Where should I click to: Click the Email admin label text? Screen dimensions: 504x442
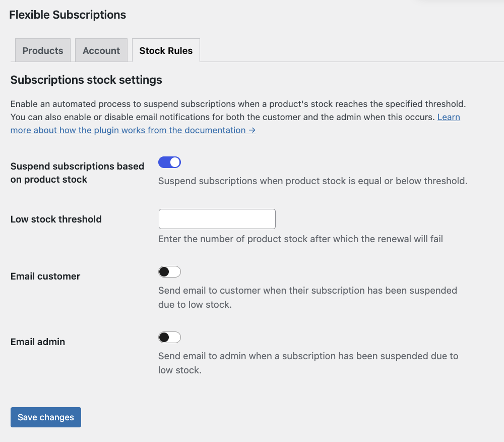38,342
